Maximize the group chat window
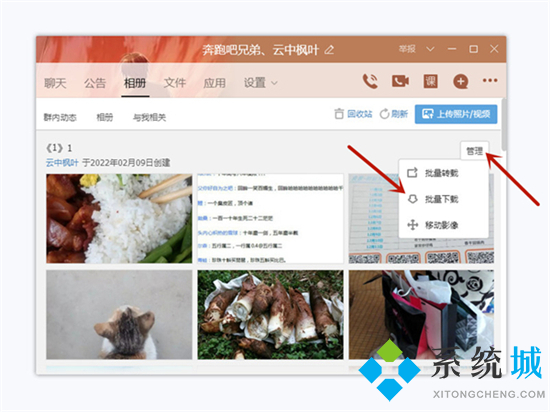The height and width of the screenshot is (412, 550). click(473, 49)
